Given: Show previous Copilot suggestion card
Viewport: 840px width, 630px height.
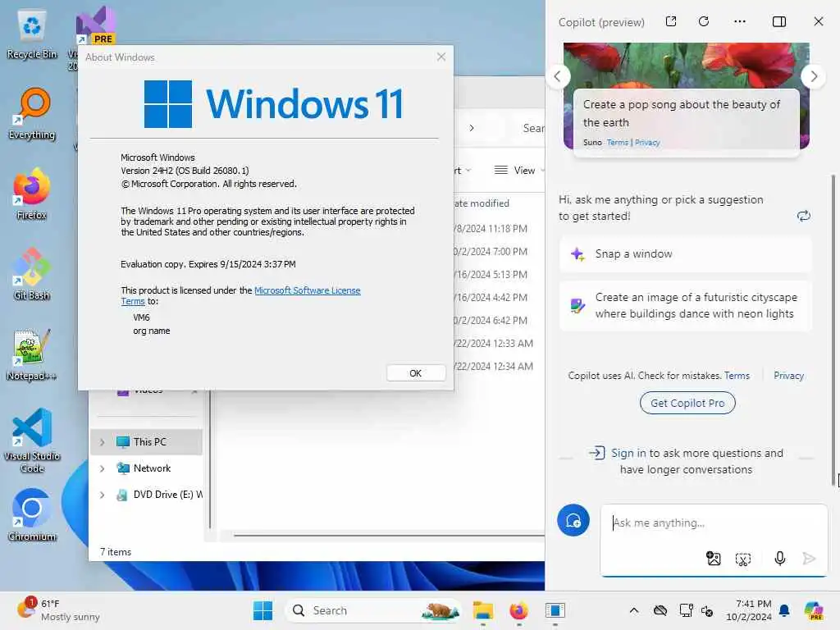Looking at the screenshot, I should (558, 76).
